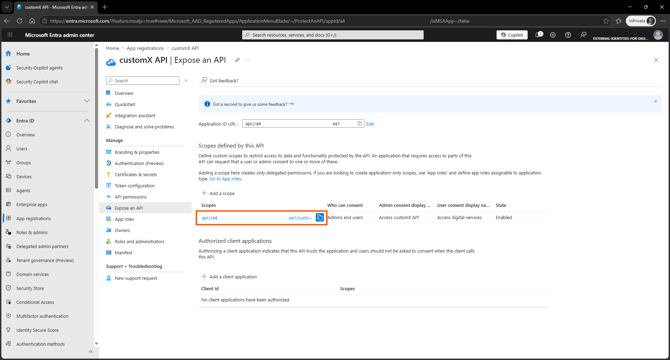Open the blade more options ellipsis
The width and height of the screenshot is (670, 360).
(x=249, y=60)
